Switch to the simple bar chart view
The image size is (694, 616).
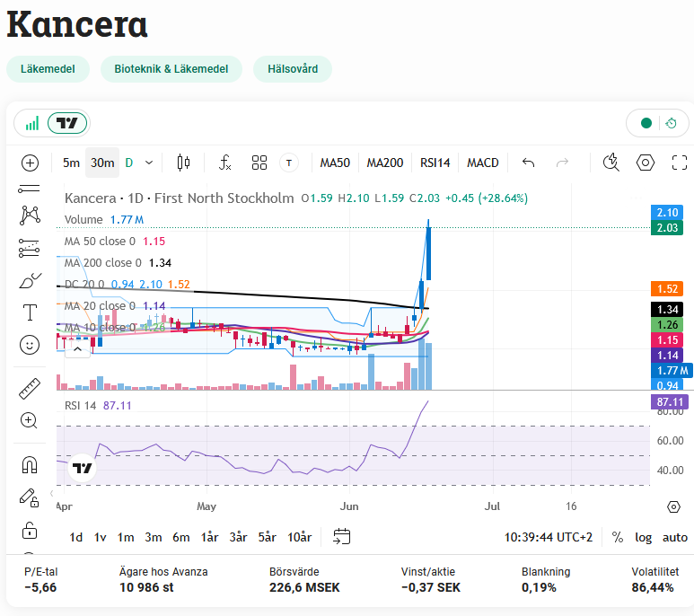tap(32, 123)
